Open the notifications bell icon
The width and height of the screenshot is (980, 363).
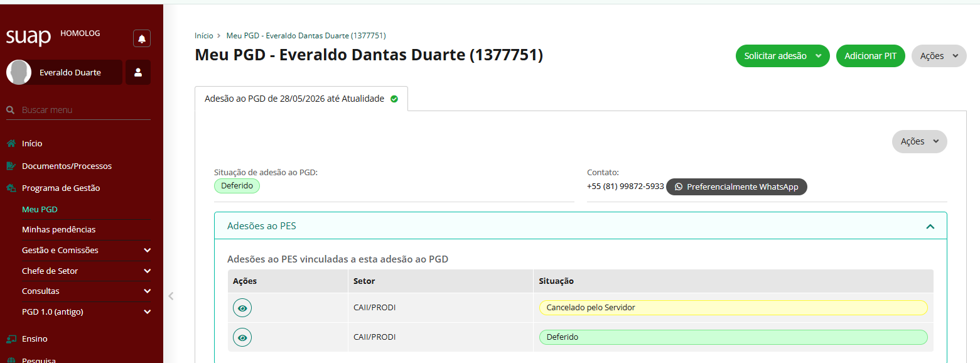tap(142, 38)
